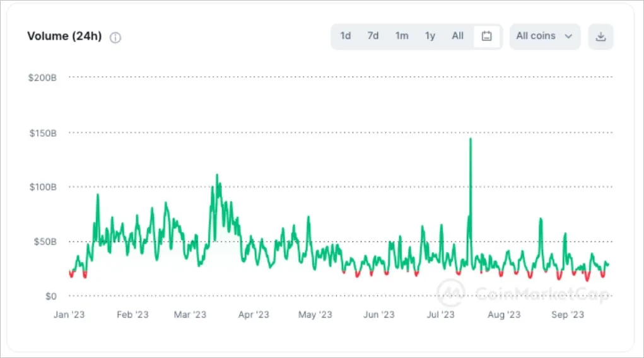Click the May '23 axis label

pos(315,315)
